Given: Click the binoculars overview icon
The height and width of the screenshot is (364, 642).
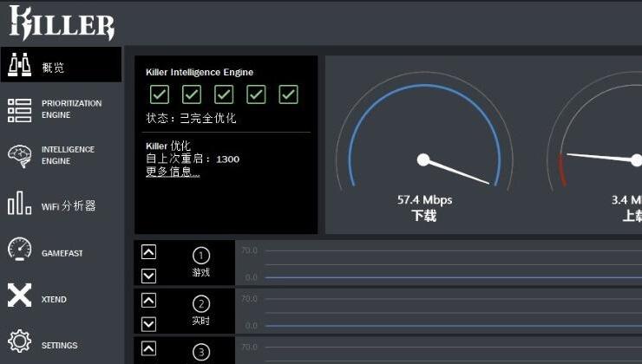Looking at the screenshot, I should click(20, 65).
